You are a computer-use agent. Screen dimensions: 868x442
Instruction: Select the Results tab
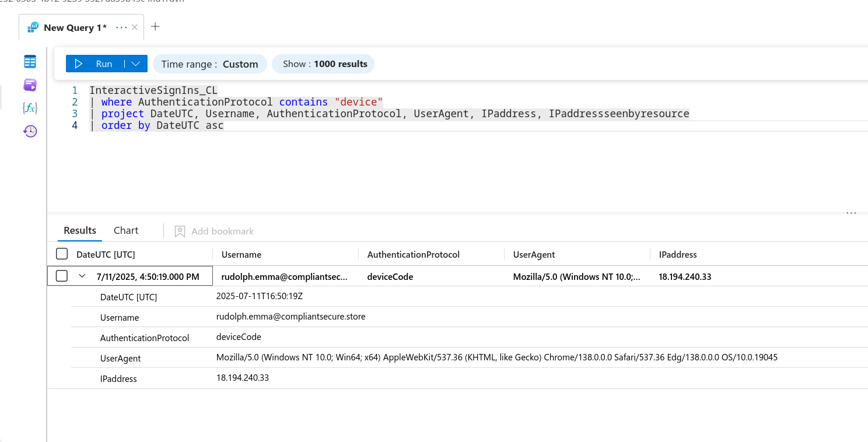[x=80, y=230]
